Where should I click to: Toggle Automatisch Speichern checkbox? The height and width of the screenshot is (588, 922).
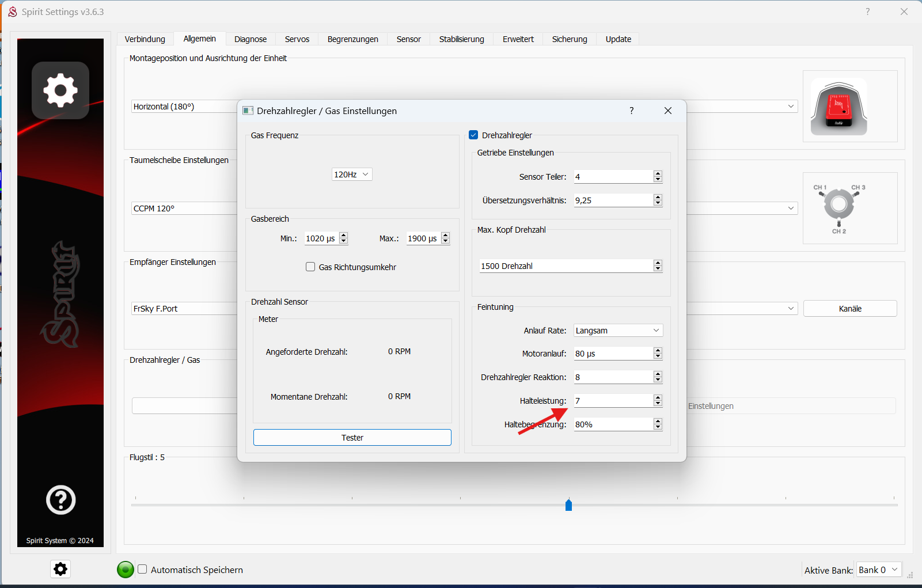(x=142, y=570)
